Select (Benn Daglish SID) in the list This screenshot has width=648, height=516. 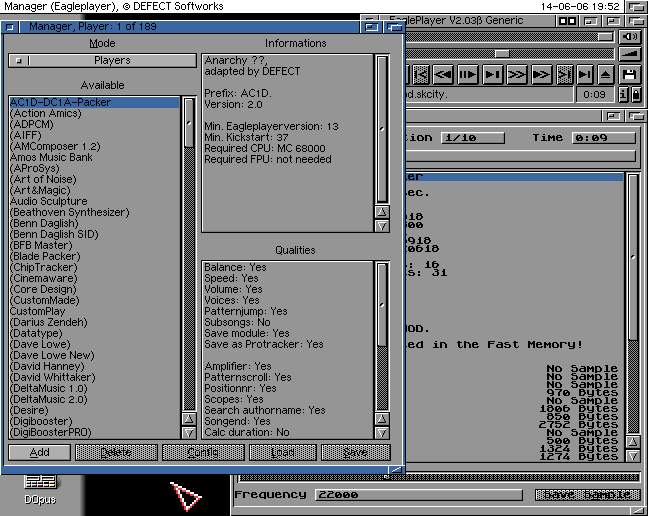[x=94, y=234]
